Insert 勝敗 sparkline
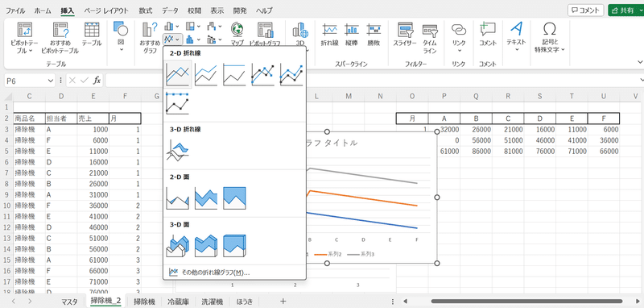The height and width of the screenshot is (308, 644). click(374, 34)
